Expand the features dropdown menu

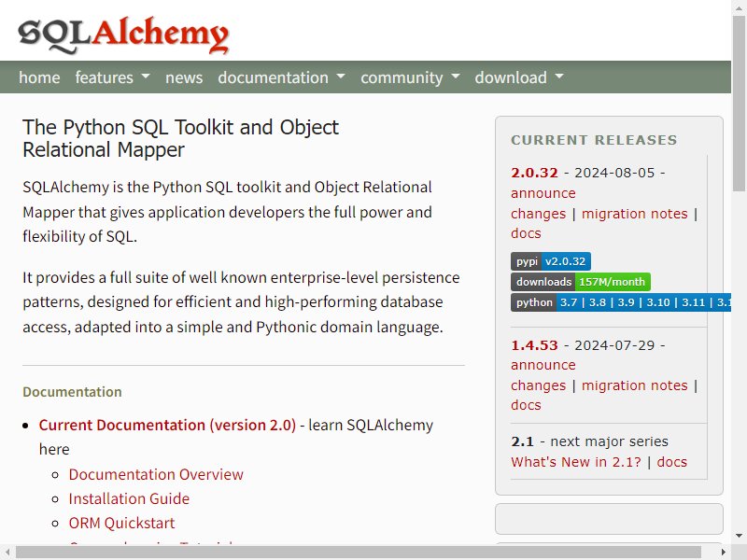pyautogui.click(x=112, y=77)
